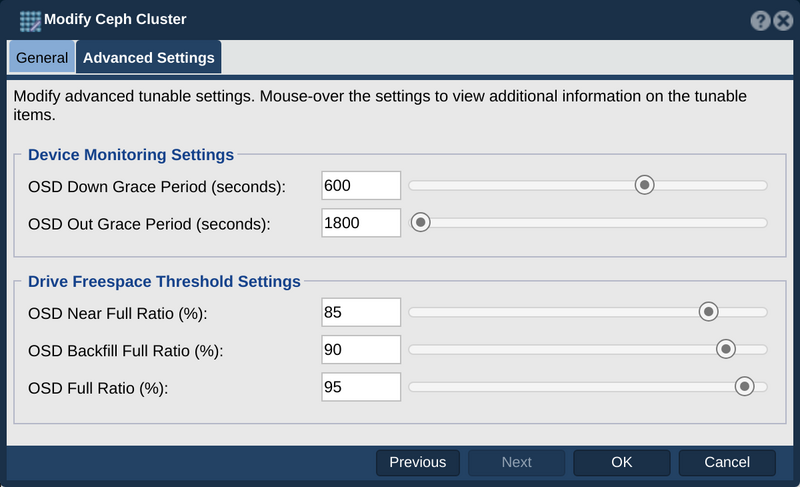Click the help question mark icon
The width and height of the screenshot is (800, 487).
click(760, 21)
